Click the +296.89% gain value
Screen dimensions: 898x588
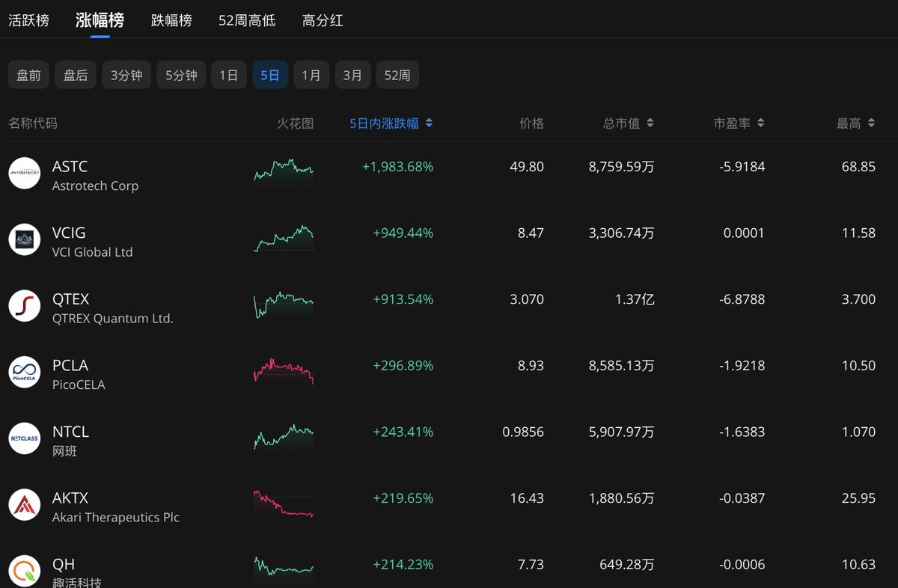click(403, 366)
